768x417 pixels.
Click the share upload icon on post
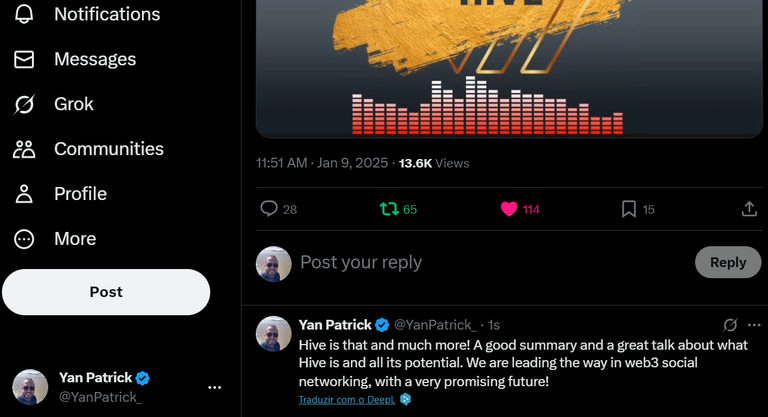point(749,209)
